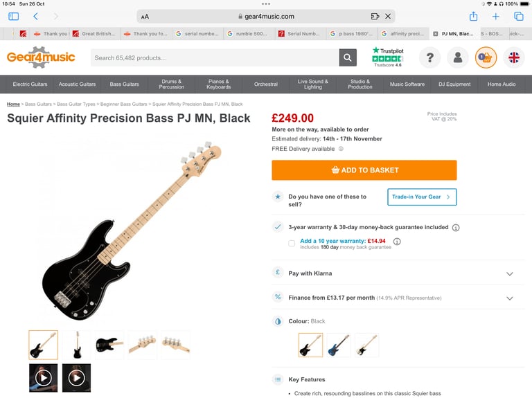Show the Safari sidebar
The image size is (532, 398).
coord(13,16)
